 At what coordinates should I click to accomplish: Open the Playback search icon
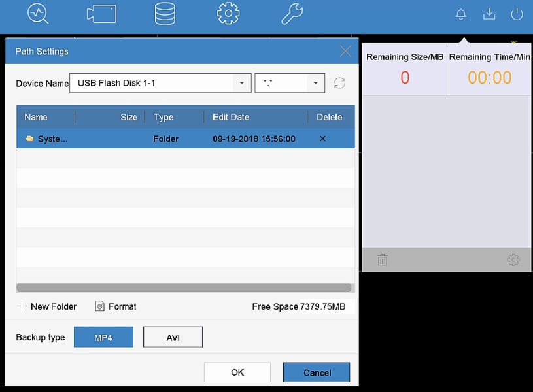[38, 14]
